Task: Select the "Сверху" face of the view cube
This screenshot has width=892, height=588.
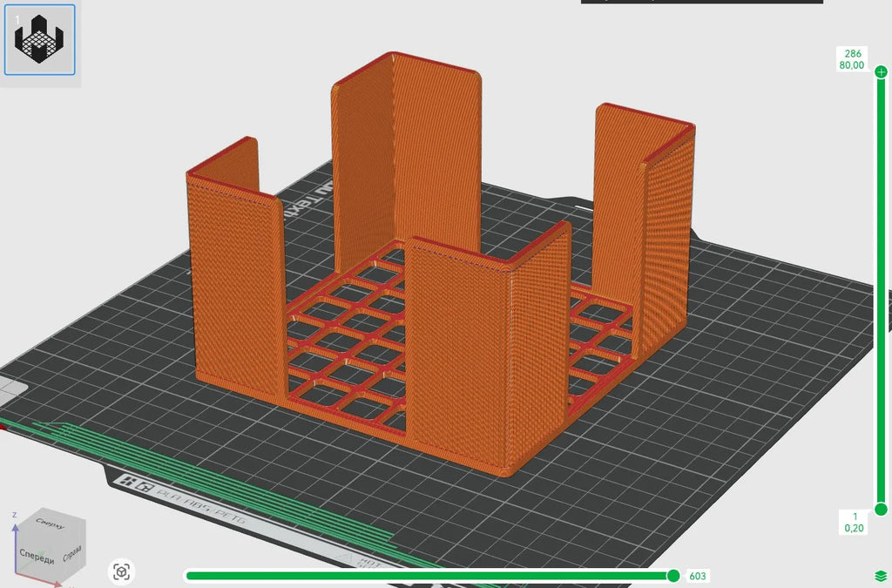Action: pyautogui.click(x=50, y=524)
